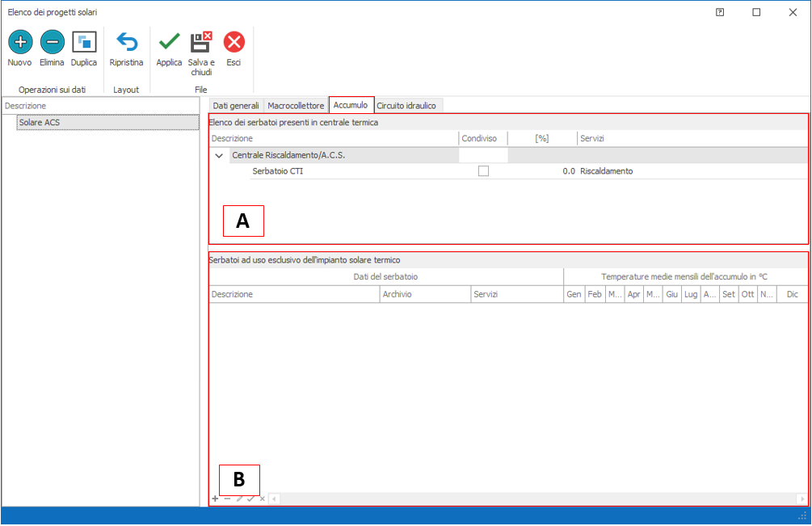Screen dimensions: 812x526
Task: Click the horizontal scrollbar left arrow
Action: point(274,499)
